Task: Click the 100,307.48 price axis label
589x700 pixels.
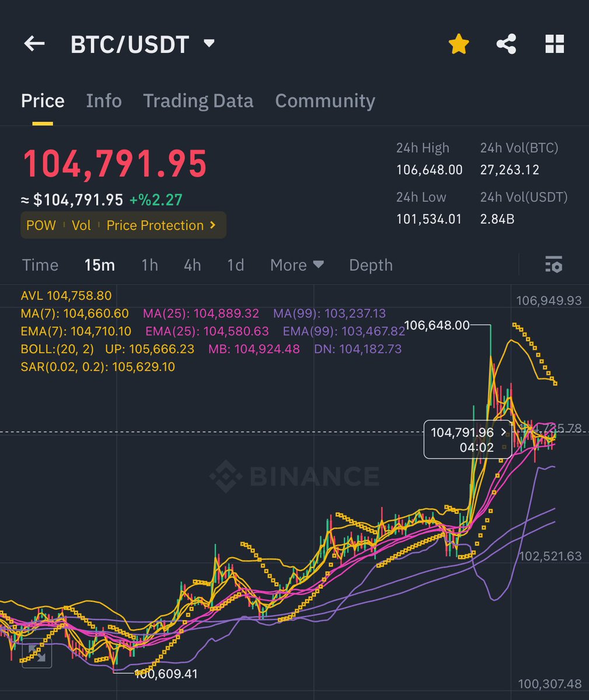Action: pyautogui.click(x=550, y=684)
